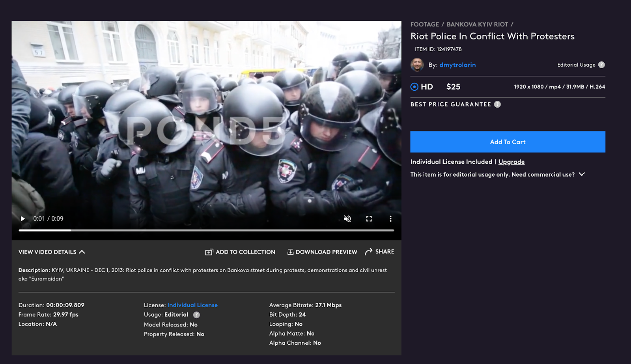The width and height of the screenshot is (631, 364).
Task: Click the Model Released: No text
Action: (170, 325)
